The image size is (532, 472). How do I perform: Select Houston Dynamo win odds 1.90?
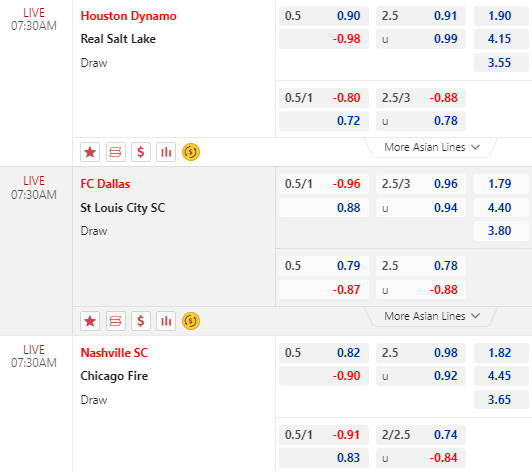coord(501,16)
